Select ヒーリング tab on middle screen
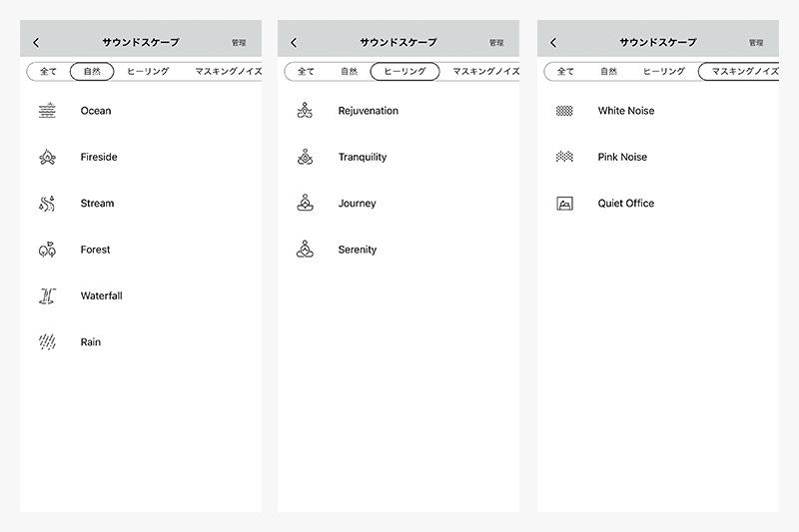Image resolution: width=799 pixels, height=532 pixels. (405, 71)
